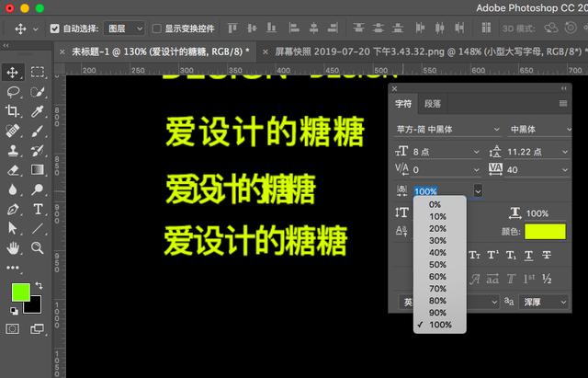This screenshot has width=588, height=378.
Task: Collapse the tsume percentage dropdown arrow
Action: [x=478, y=190]
